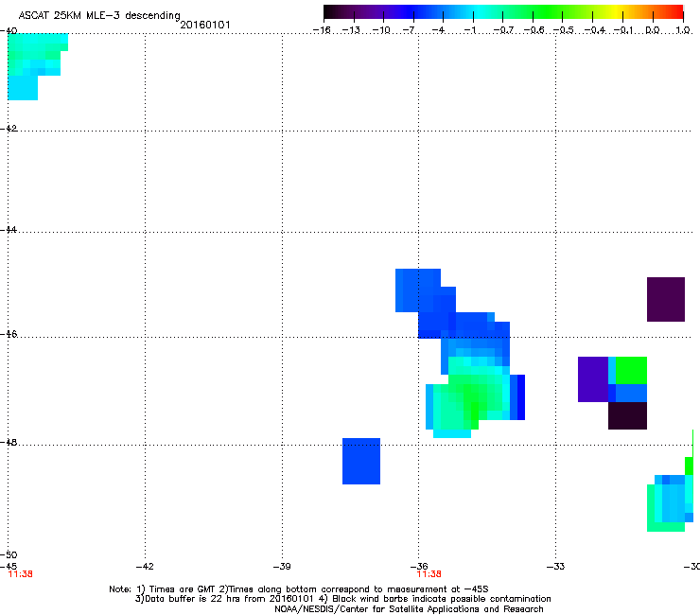700x615 pixels.
Task: Click the longitude axis label '-39'
Action: 282,567
